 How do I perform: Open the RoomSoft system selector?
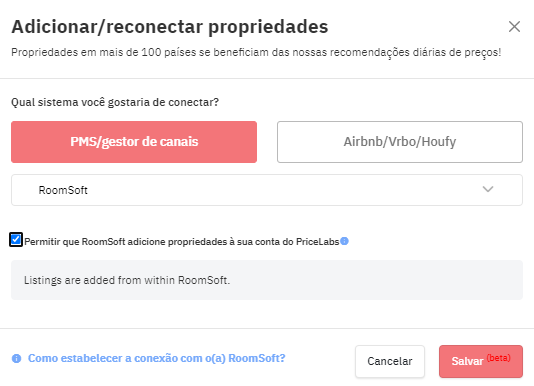(x=267, y=190)
